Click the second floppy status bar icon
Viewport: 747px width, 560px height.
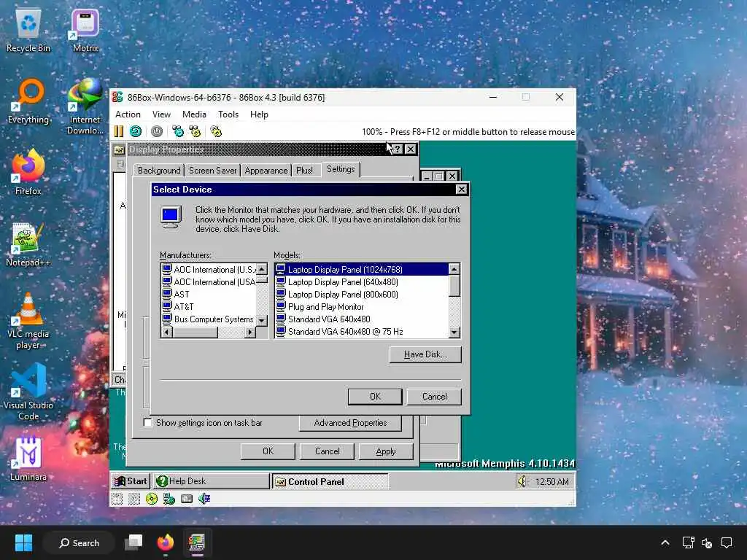pos(134,499)
